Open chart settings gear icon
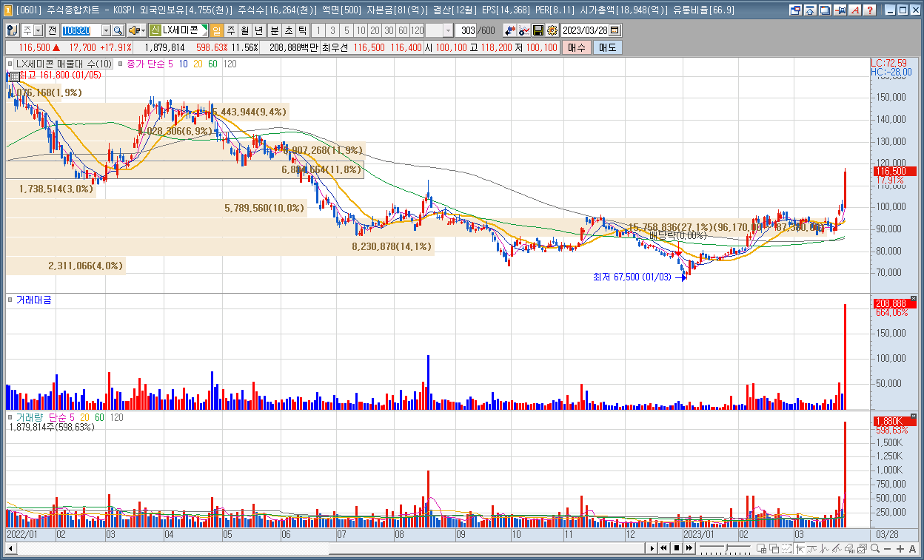This screenshot has height=560, width=924. pos(552,30)
